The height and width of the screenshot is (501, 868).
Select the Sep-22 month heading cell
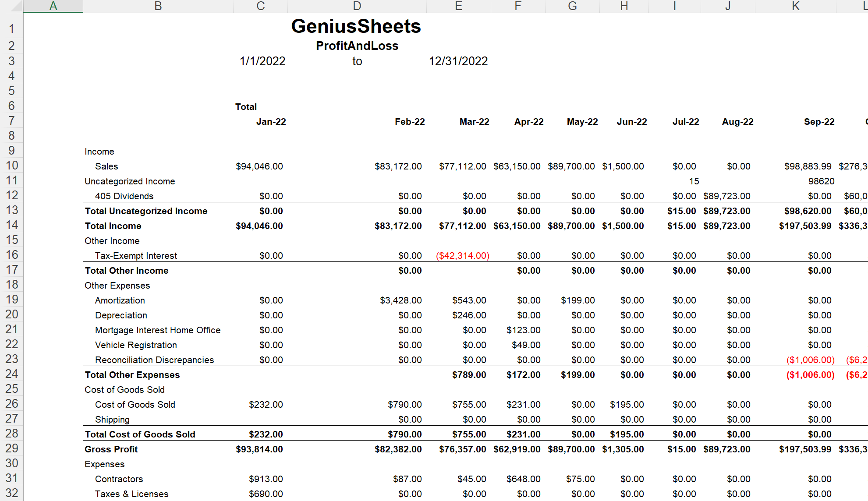tap(818, 122)
